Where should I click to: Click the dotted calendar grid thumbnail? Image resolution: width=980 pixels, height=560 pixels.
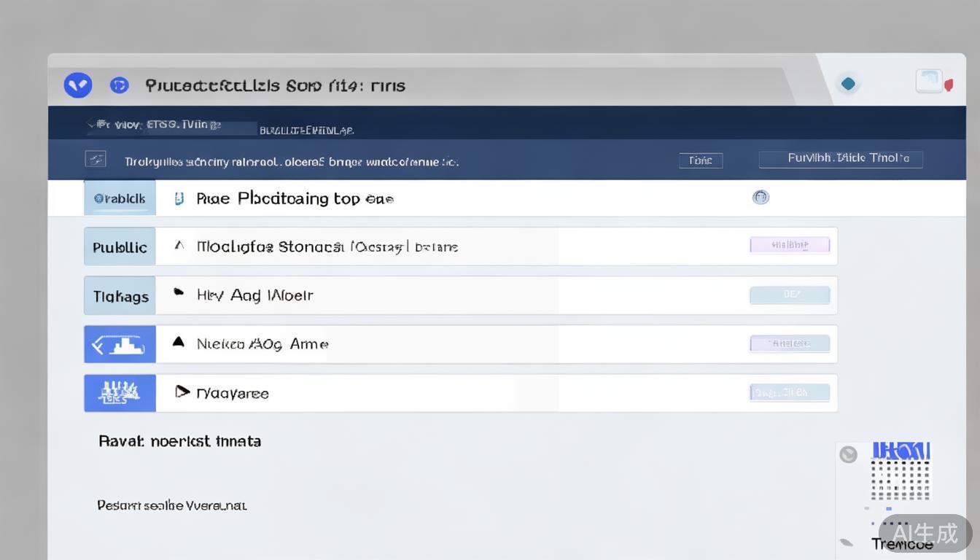click(901, 478)
